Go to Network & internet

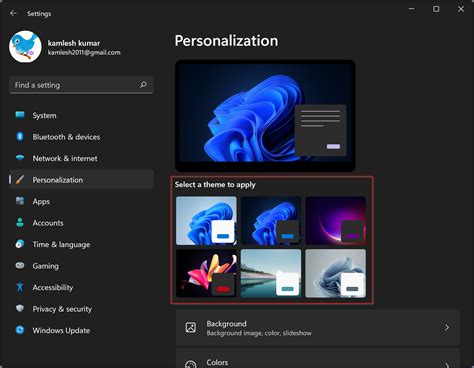pyautogui.click(x=81, y=158)
